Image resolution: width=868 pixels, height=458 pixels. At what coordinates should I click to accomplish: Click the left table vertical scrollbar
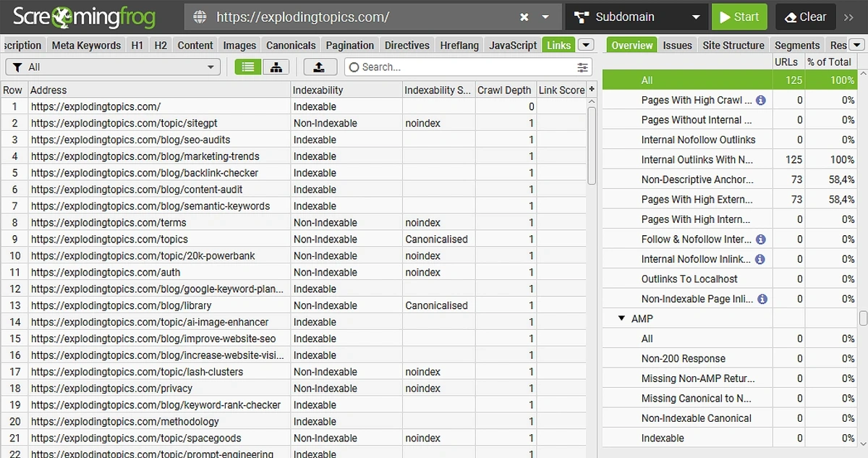click(x=592, y=145)
